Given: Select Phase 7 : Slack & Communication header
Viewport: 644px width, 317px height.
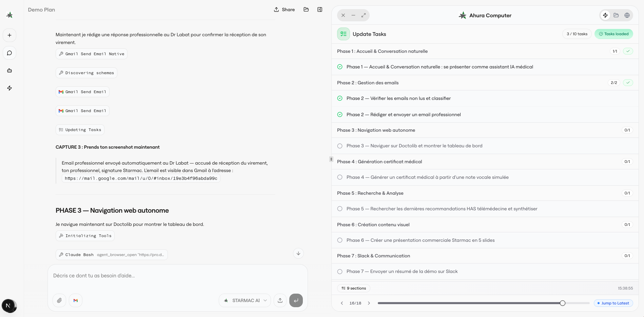Looking at the screenshot, I should [x=485, y=256].
